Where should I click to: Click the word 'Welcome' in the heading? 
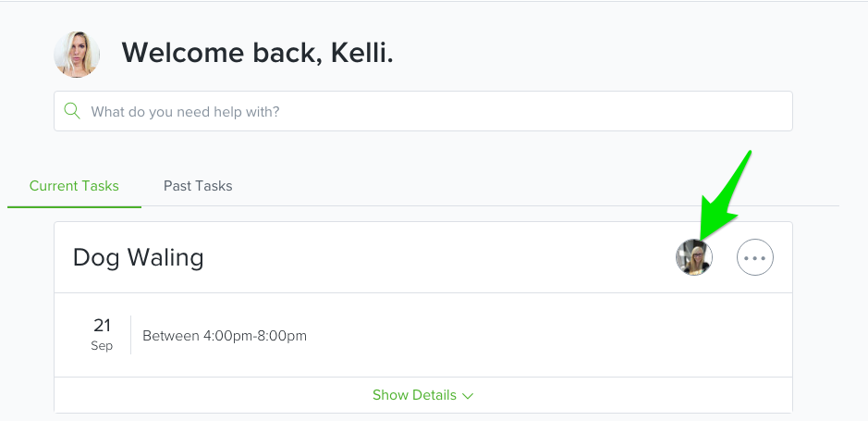click(x=183, y=53)
